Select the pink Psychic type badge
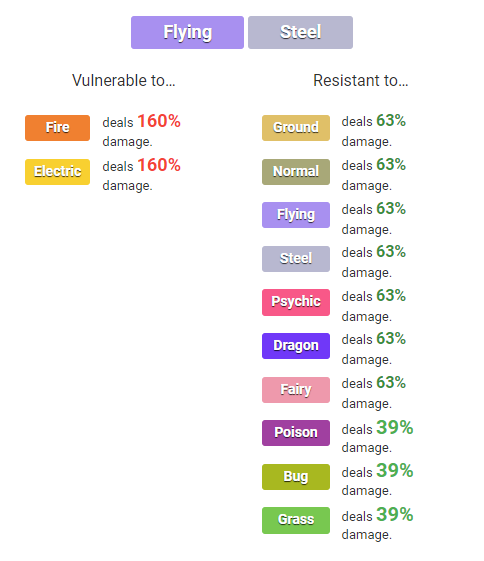484x561 pixels. 296,302
